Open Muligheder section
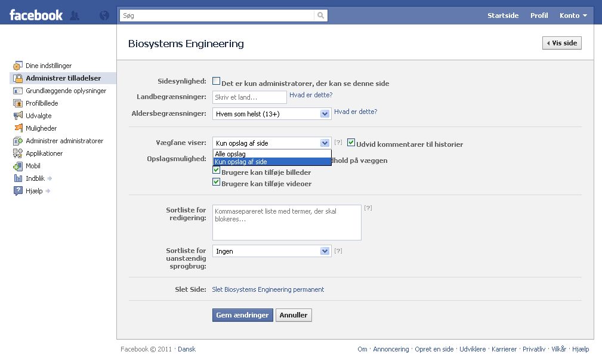Viewport: 602px width, 364px height. pos(41,128)
